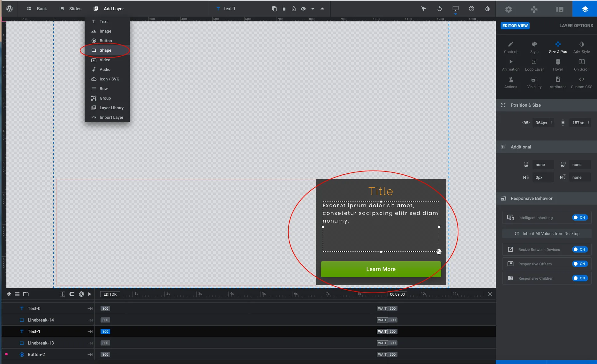Add an Audio layer
597x364 pixels.
pos(107,69)
